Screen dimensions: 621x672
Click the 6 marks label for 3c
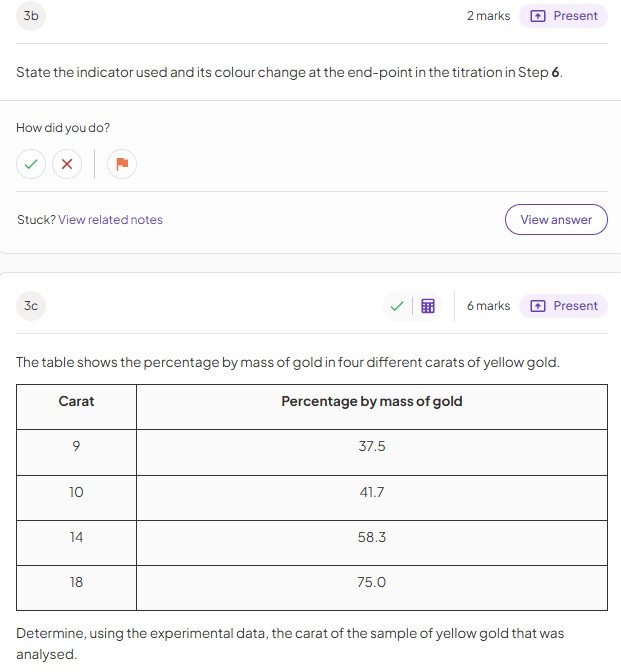click(488, 306)
